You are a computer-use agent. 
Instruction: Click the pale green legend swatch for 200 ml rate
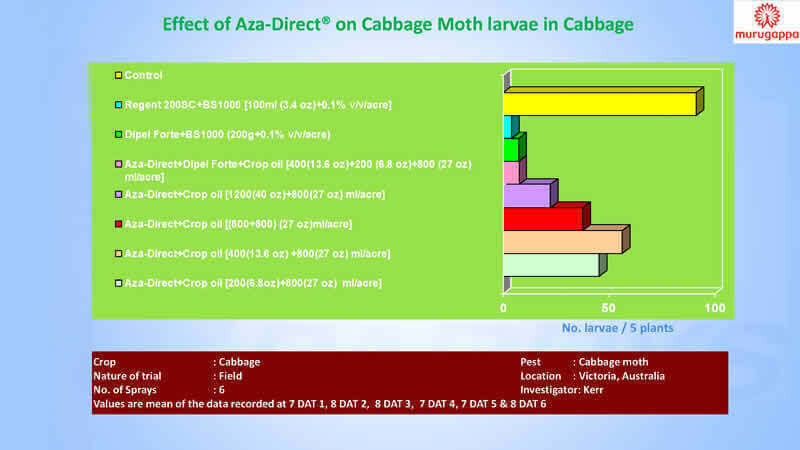click(118, 283)
